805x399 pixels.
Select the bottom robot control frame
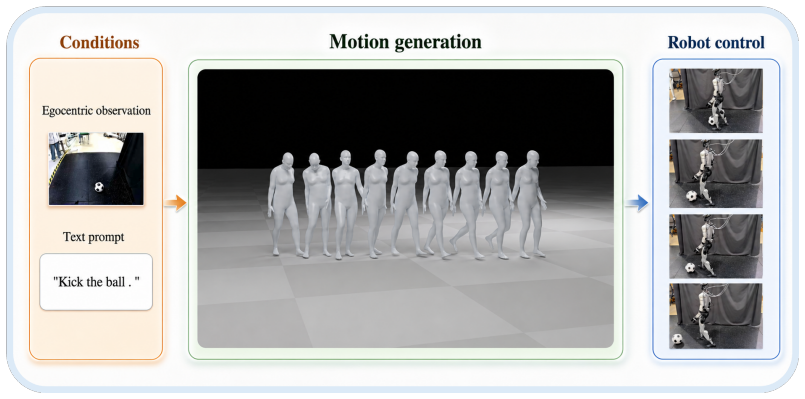point(716,316)
